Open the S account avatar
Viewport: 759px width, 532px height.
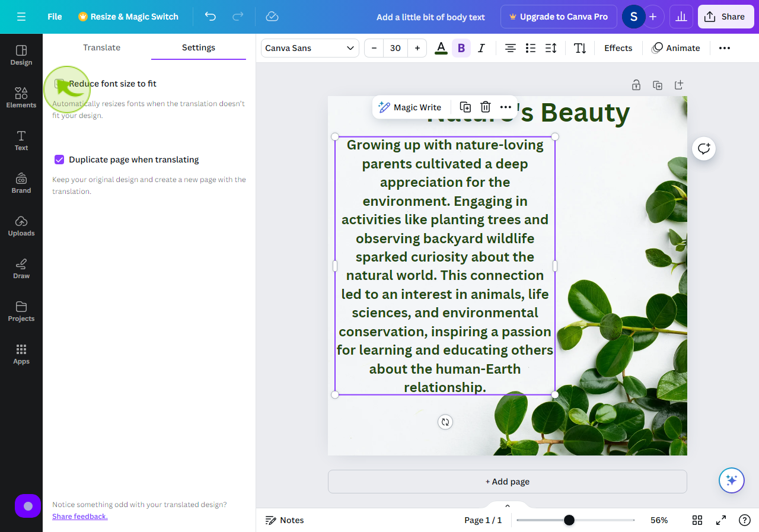(633, 17)
